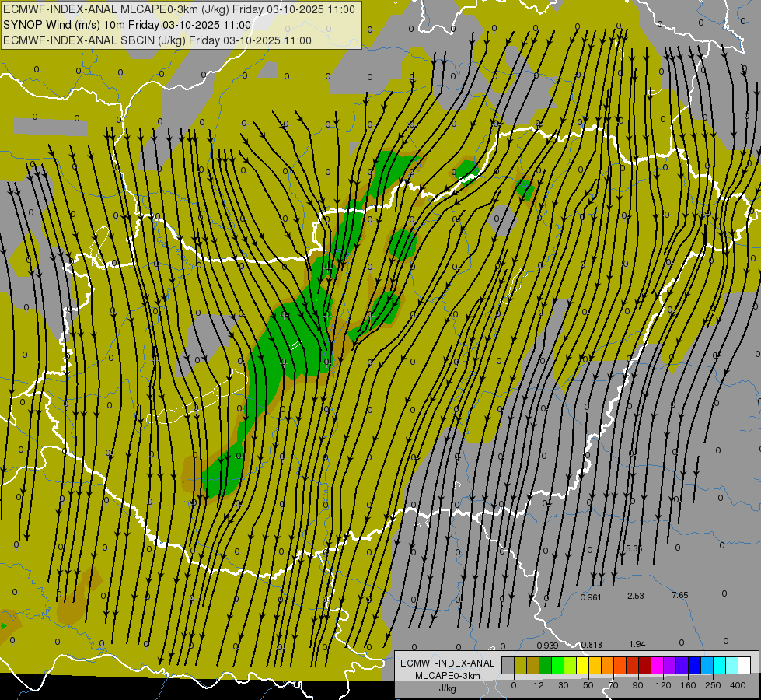Click the legend tick label 400
Screen dimensions: 761x700
pyautogui.click(x=738, y=685)
